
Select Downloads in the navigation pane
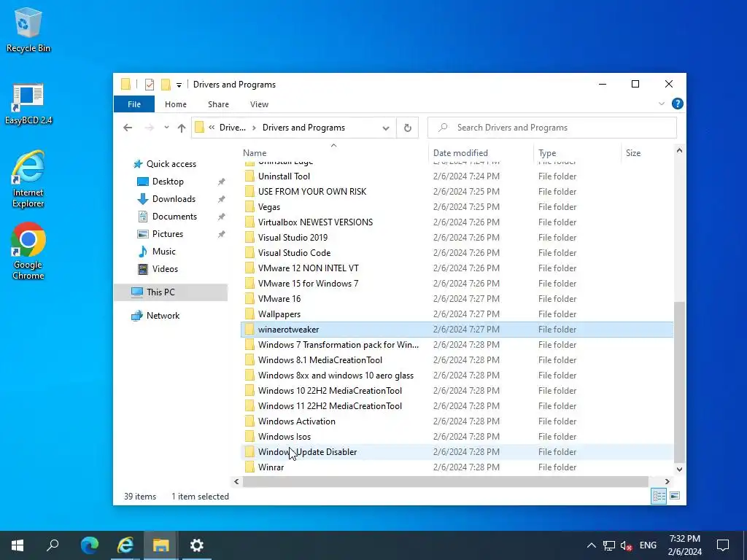[x=174, y=199]
